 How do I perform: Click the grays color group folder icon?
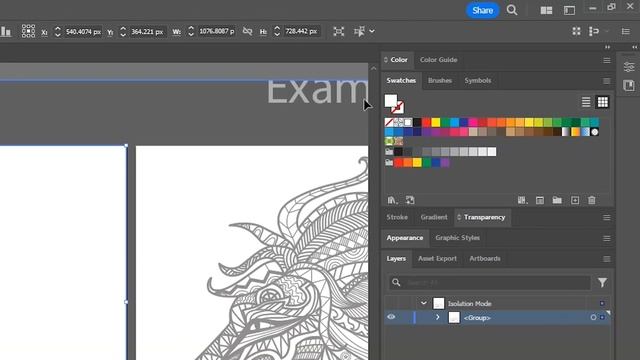[x=389, y=151]
